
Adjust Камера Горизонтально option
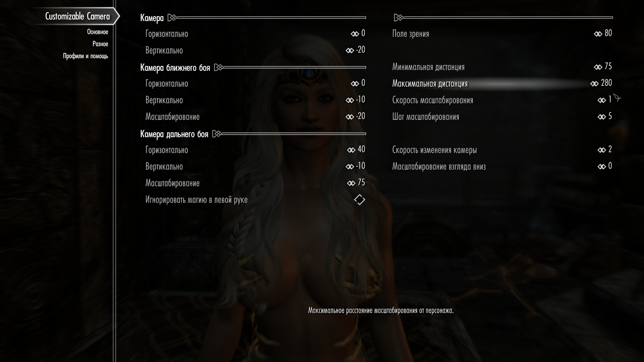tap(255, 34)
